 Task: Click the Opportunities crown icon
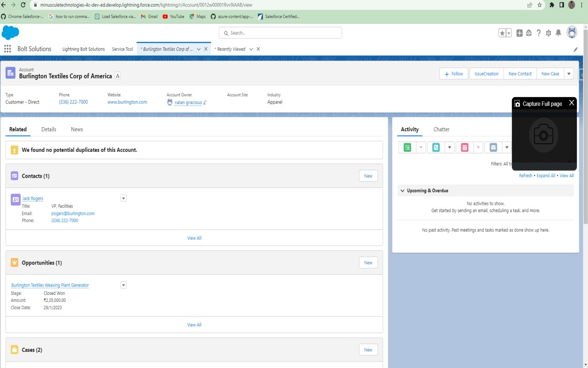pyautogui.click(x=14, y=263)
